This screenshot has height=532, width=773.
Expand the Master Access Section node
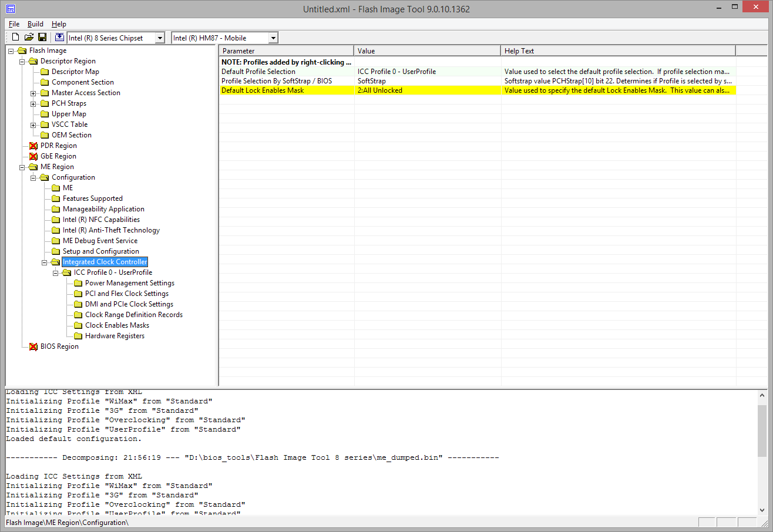[33, 93]
